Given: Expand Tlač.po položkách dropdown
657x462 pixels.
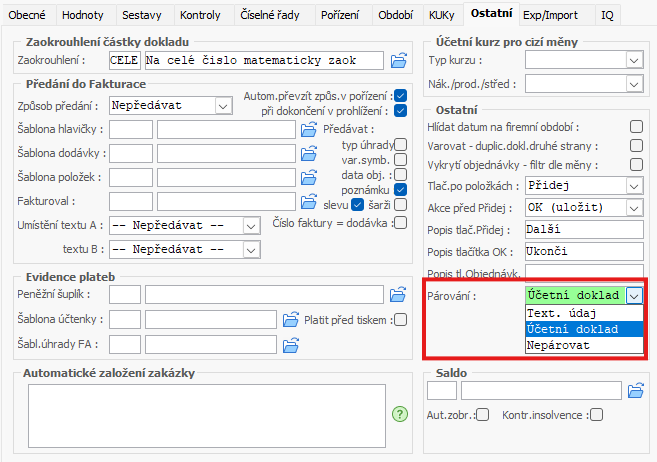Looking at the screenshot, I should point(634,186).
